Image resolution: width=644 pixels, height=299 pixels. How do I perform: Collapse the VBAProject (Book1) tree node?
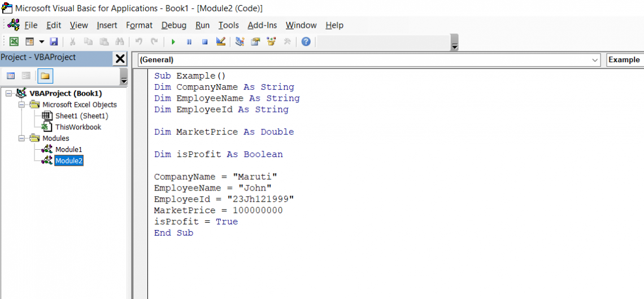8,93
